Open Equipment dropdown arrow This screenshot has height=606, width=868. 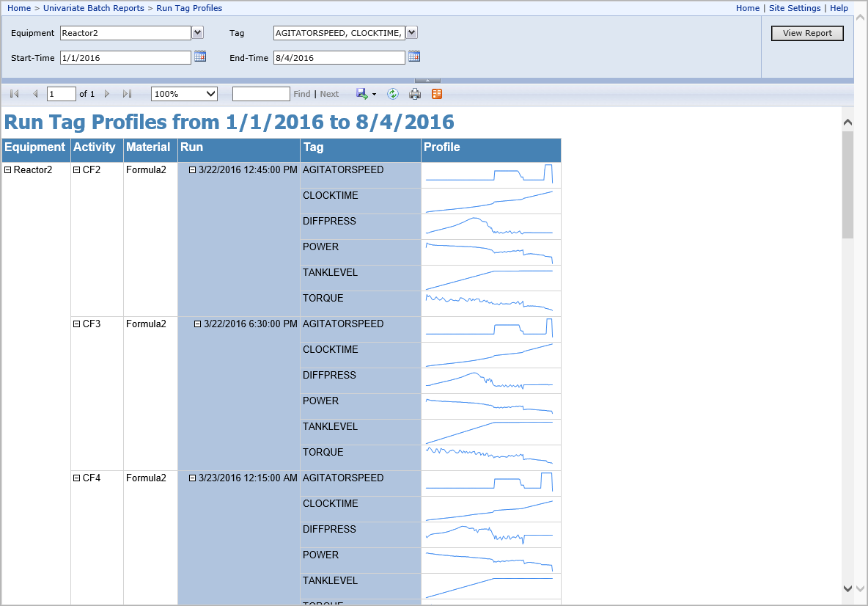[x=198, y=33]
